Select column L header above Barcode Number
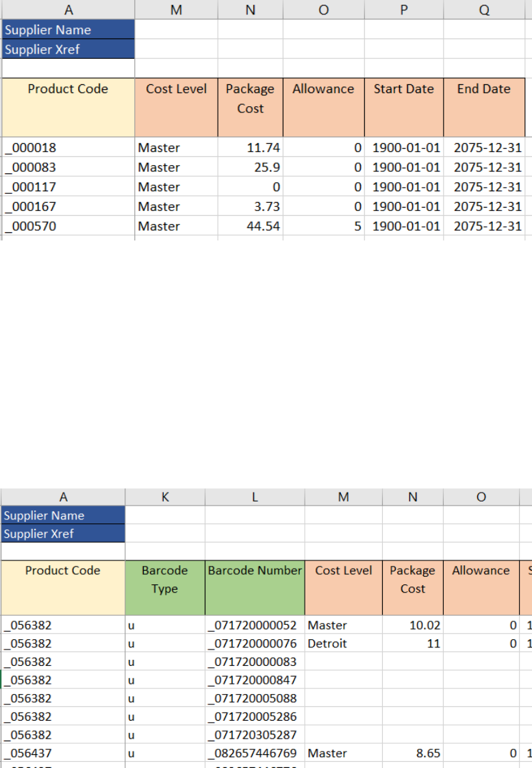Screen dimensions: 532x768 tap(255, 497)
